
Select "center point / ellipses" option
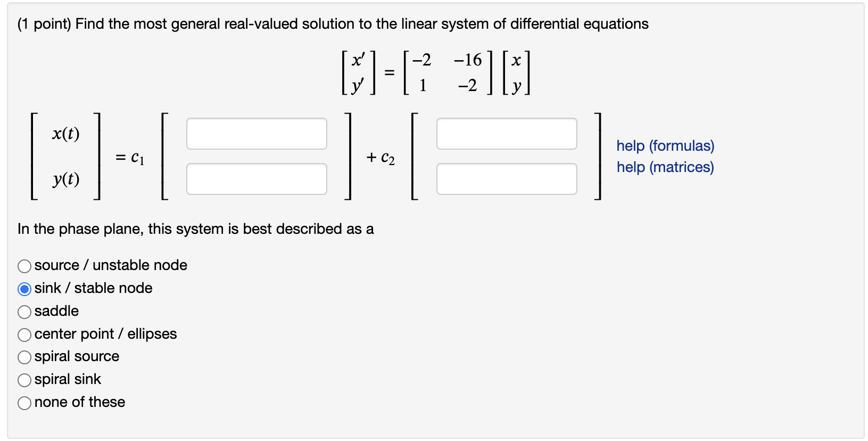coord(24,334)
